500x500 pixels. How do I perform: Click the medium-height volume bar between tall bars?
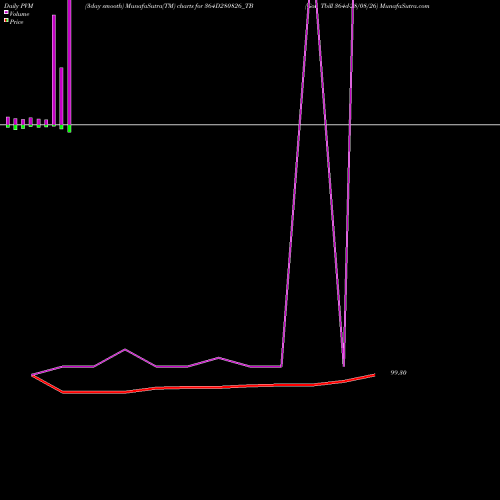(x=61, y=96)
